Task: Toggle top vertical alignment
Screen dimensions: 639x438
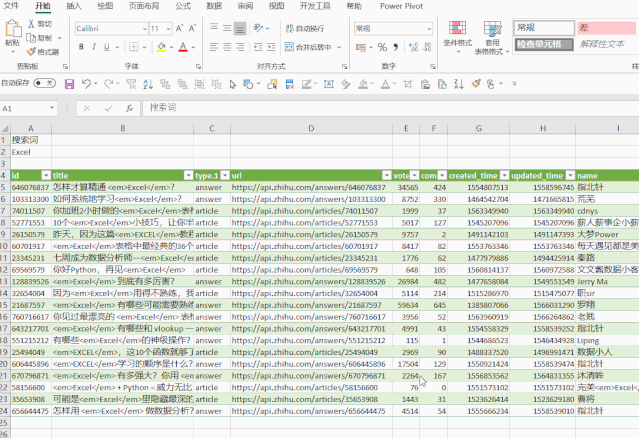Action: coord(214,28)
